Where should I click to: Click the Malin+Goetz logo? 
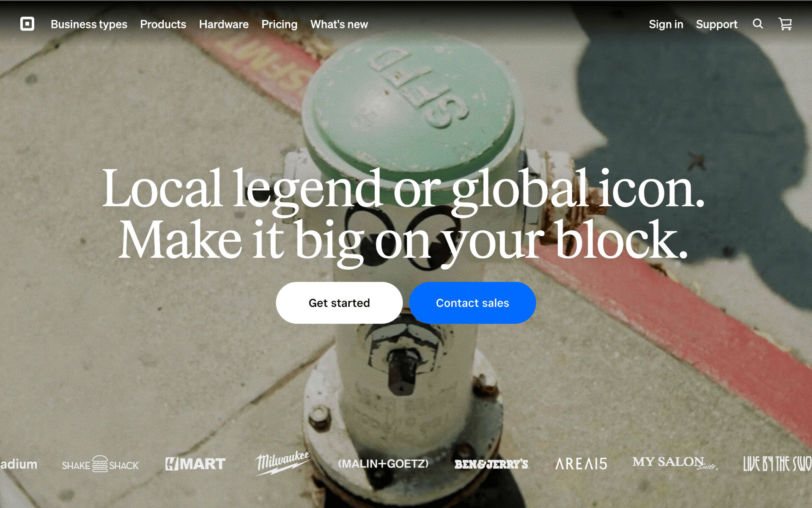click(x=383, y=464)
